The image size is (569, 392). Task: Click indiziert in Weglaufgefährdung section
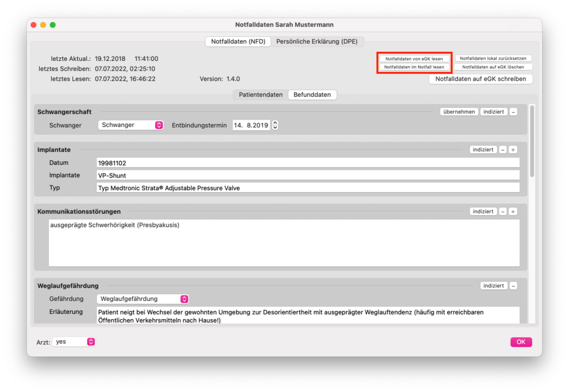coord(493,286)
